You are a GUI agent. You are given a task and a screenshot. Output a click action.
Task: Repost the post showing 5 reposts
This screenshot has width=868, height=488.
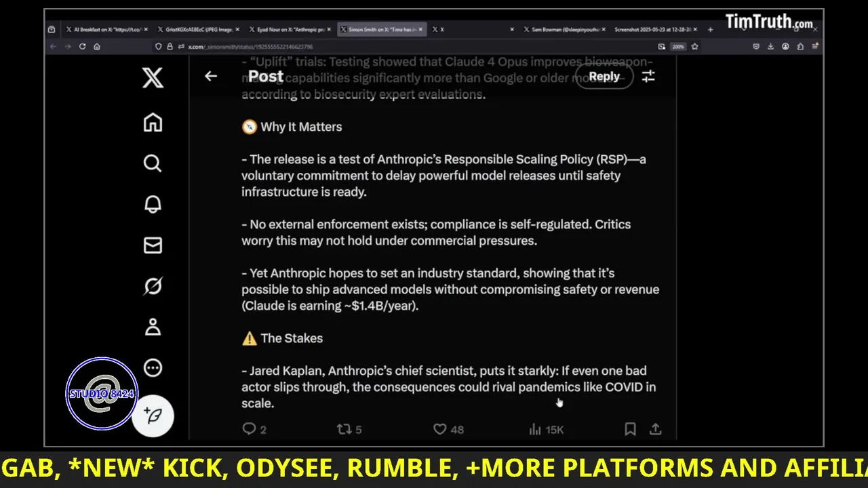[x=349, y=429]
